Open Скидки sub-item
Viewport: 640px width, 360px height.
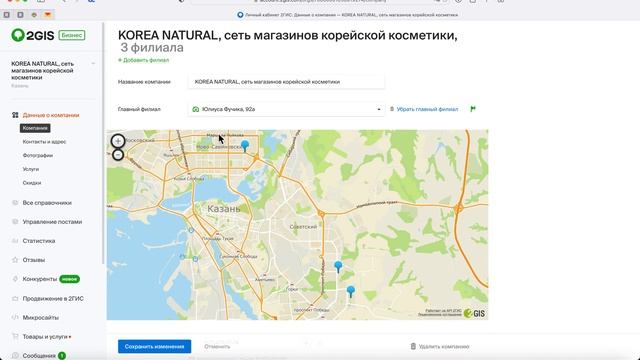pyautogui.click(x=32, y=183)
